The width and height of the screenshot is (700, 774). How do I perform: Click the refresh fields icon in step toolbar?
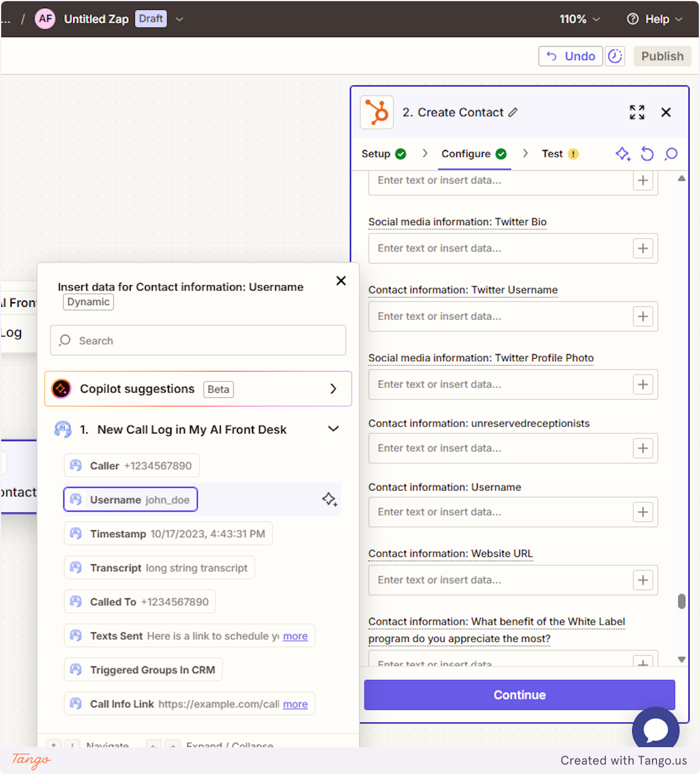click(647, 154)
